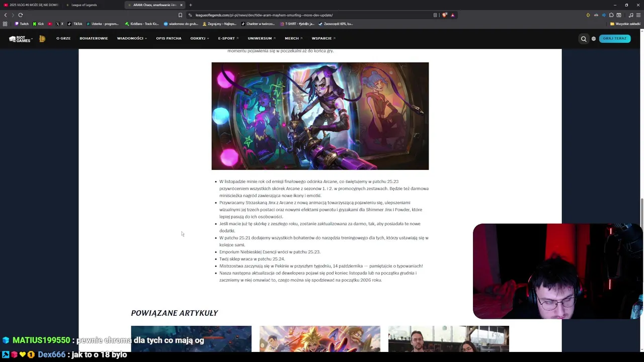Open the X bookmark
Image resolution: width=644 pixels, height=362 pixels.
click(x=59, y=24)
